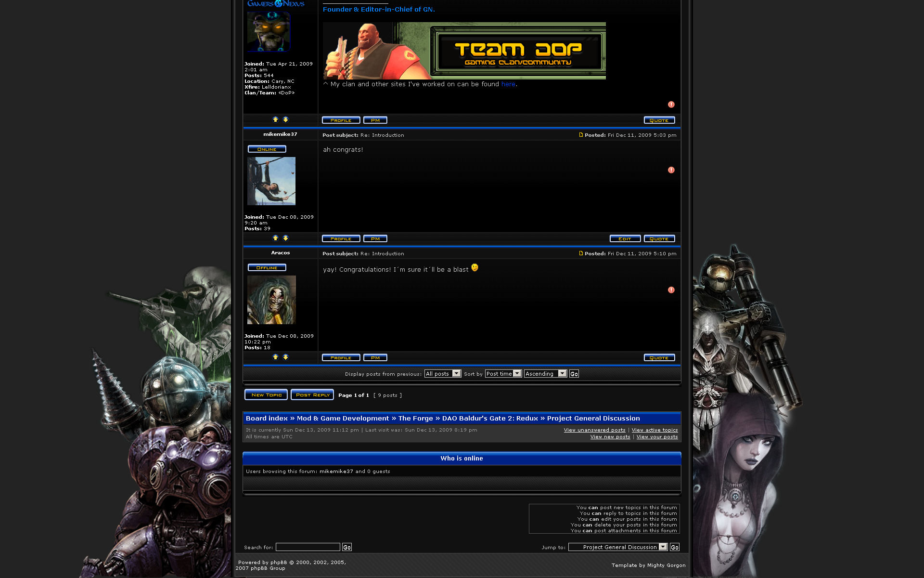Screen dimensions: 924x578
Task: Open Aracos username in post header
Action: (280, 253)
